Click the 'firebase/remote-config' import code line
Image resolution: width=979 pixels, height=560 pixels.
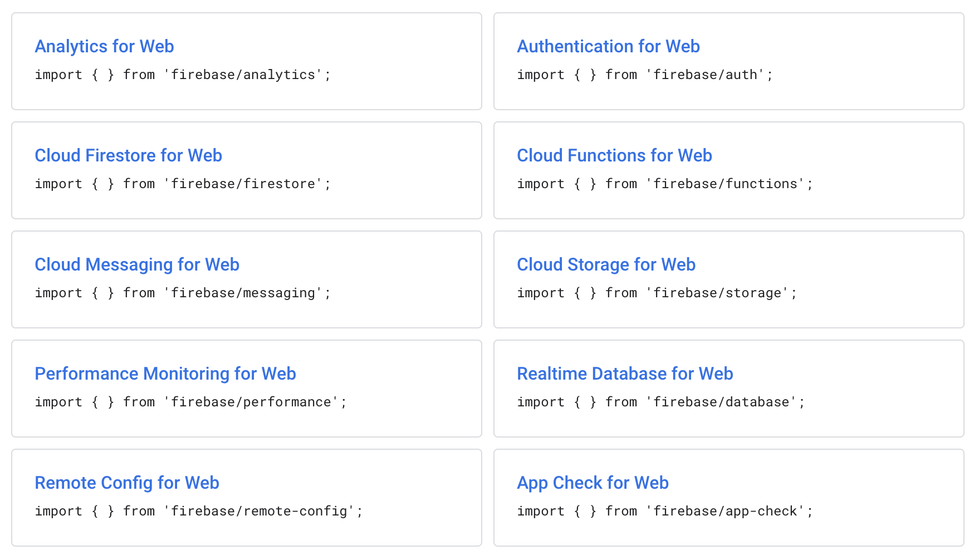tap(199, 511)
